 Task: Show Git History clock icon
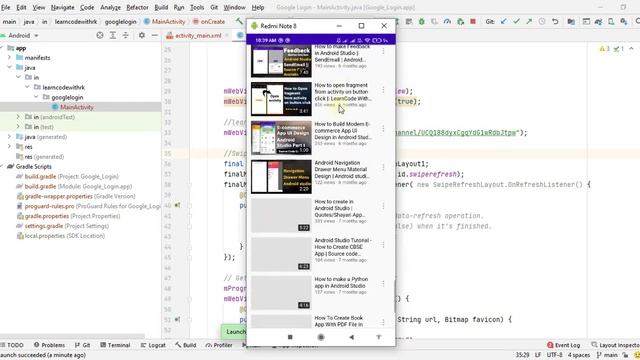542,21
